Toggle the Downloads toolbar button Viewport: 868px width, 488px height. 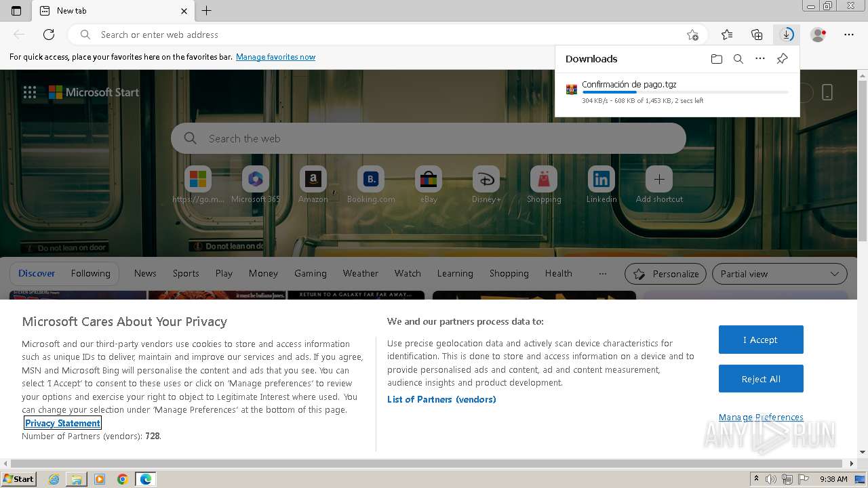point(787,35)
